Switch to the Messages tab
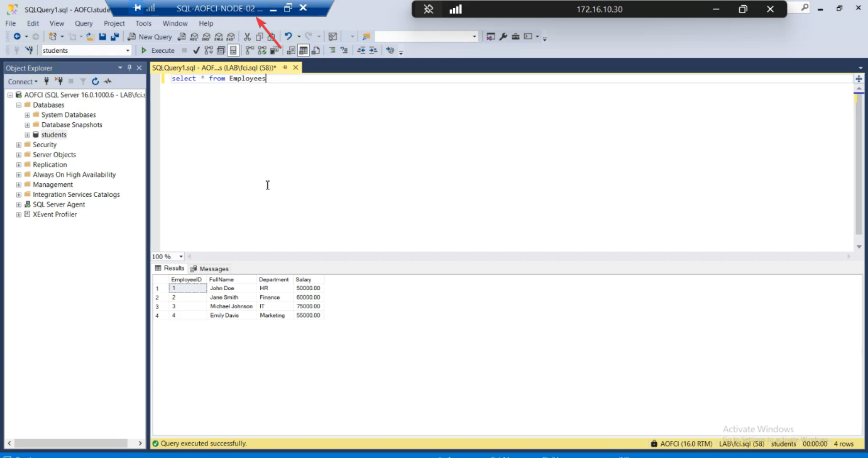 coord(209,269)
